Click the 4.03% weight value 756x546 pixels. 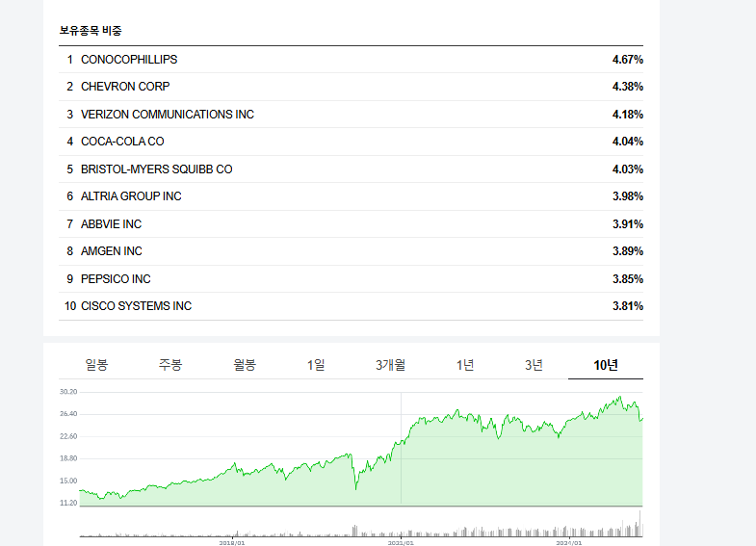(628, 169)
